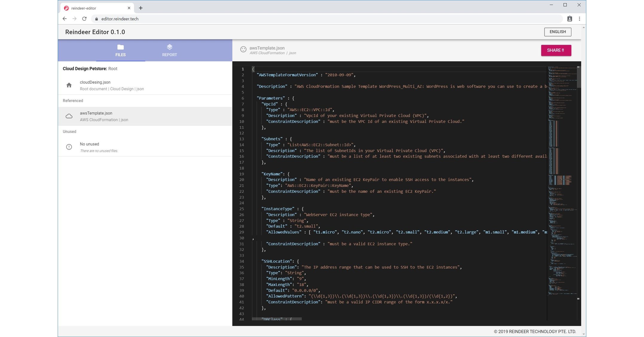This screenshot has height=337, width=644.
Task: Switch to the REPORT tab
Action: coord(169,54)
